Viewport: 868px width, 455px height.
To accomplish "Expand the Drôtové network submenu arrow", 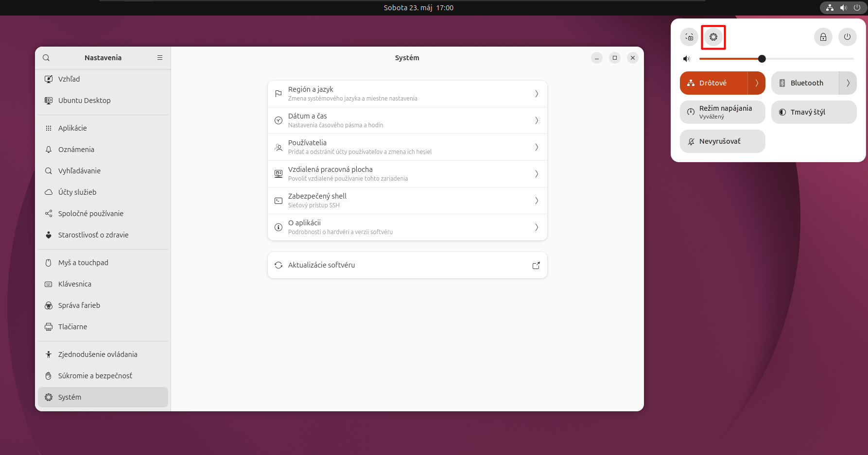I will pos(757,83).
